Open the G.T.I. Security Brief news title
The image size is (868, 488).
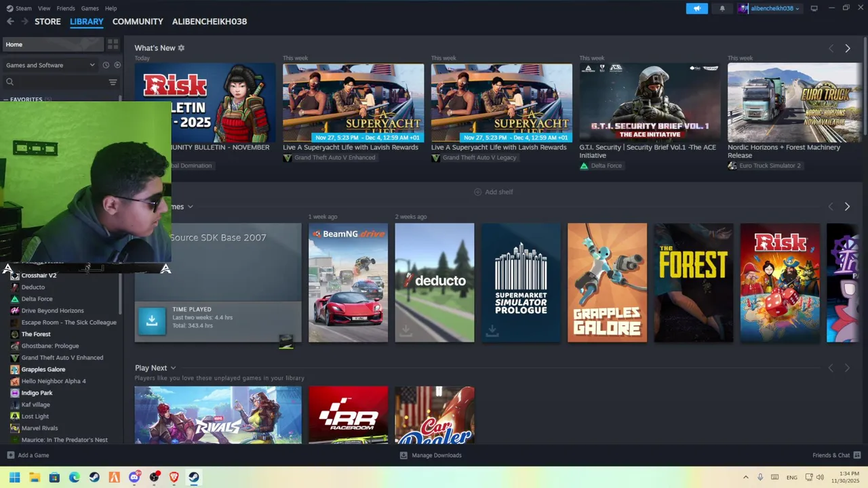648,151
